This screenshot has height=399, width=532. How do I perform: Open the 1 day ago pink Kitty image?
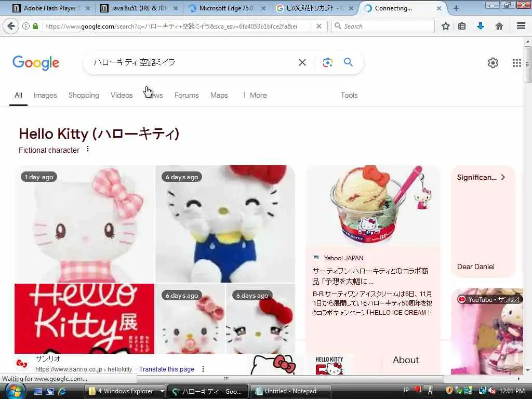[84, 224]
